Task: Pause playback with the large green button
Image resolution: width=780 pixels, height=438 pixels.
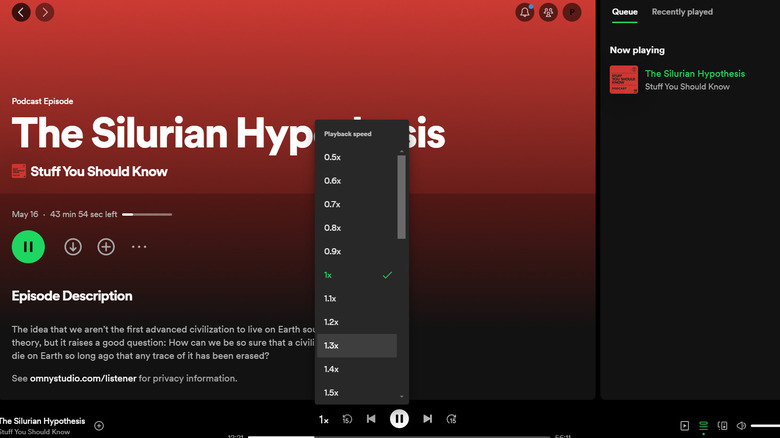Action: 28,247
